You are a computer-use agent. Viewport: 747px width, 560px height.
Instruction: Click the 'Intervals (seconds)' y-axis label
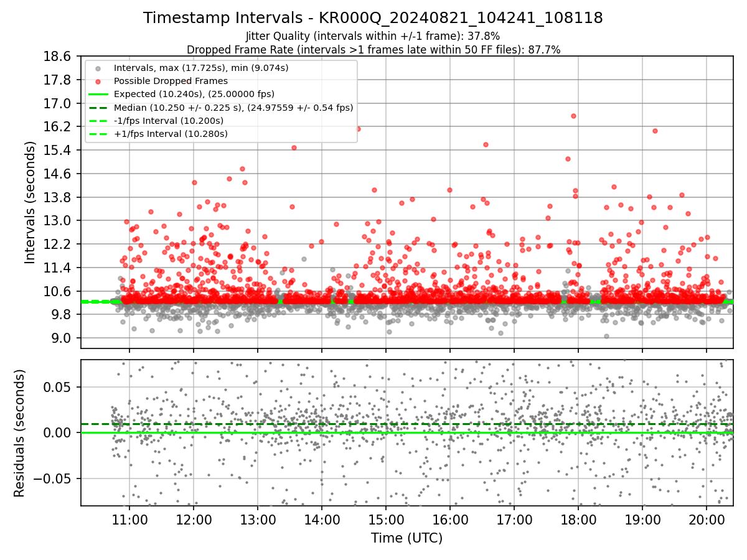click(30, 202)
